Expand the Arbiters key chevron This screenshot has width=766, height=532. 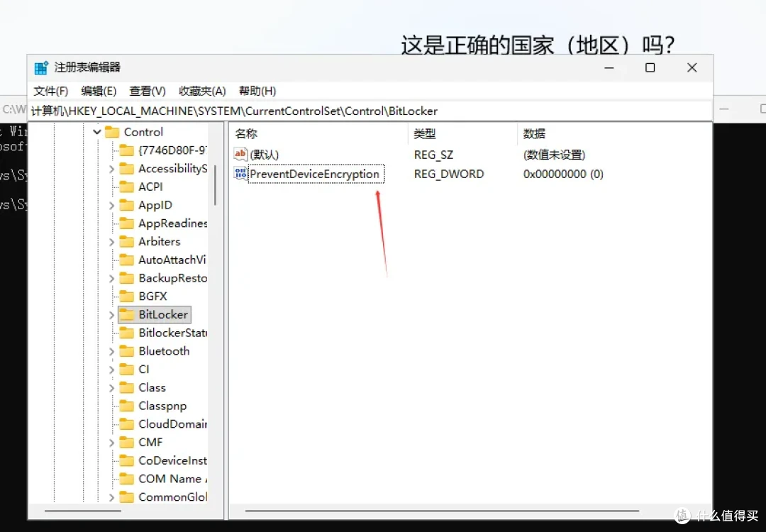tap(111, 242)
